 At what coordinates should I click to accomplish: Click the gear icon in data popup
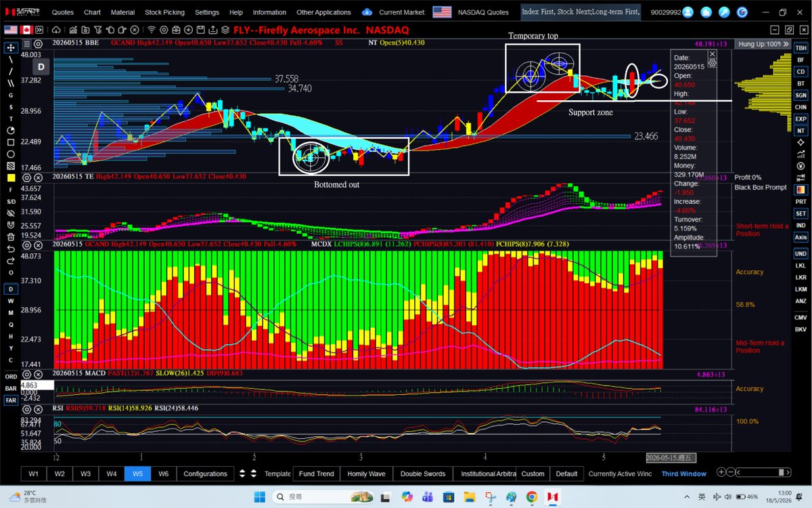[713, 63]
